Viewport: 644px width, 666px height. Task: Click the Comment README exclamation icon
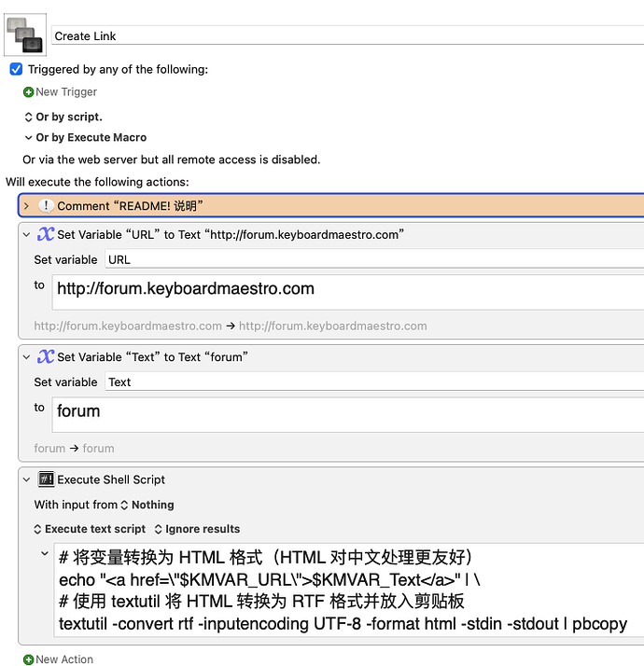[46, 206]
